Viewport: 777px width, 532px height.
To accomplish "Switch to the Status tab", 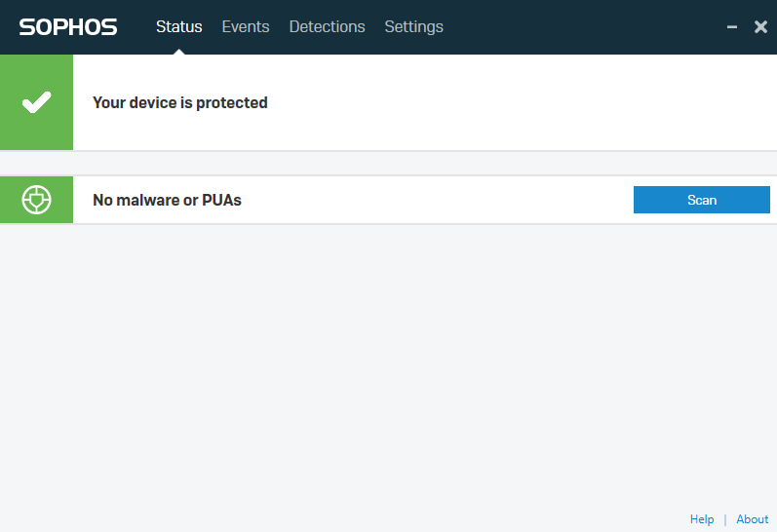I will pyautogui.click(x=179, y=27).
